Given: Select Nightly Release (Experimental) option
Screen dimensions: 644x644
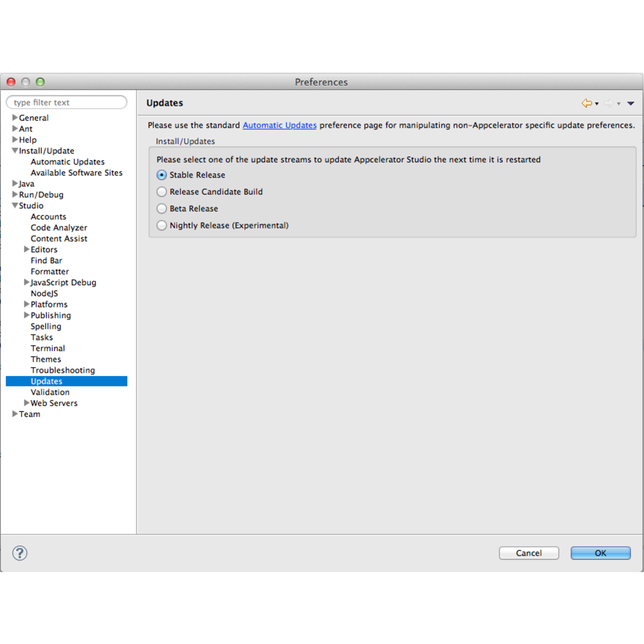Looking at the screenshot, I should 162,225.
